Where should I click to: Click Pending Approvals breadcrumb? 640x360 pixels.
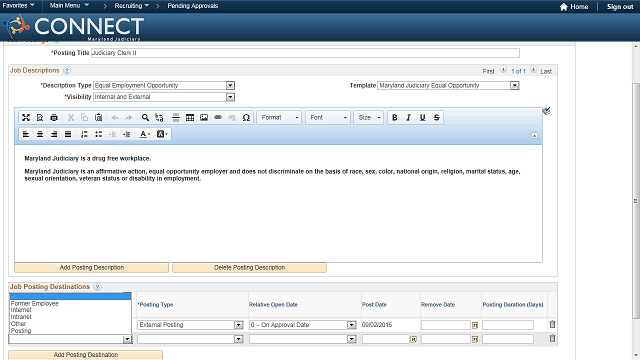pyautogui.click(x=193, y=6)
